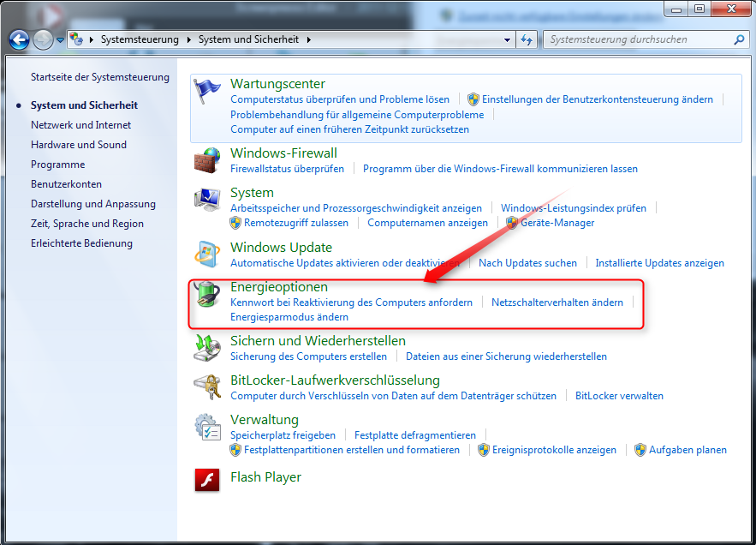
Task: Click Arbeitsspeicher und Prozessorgeschwindigkeit anzeigen
Action: click(x=356, y=208)
